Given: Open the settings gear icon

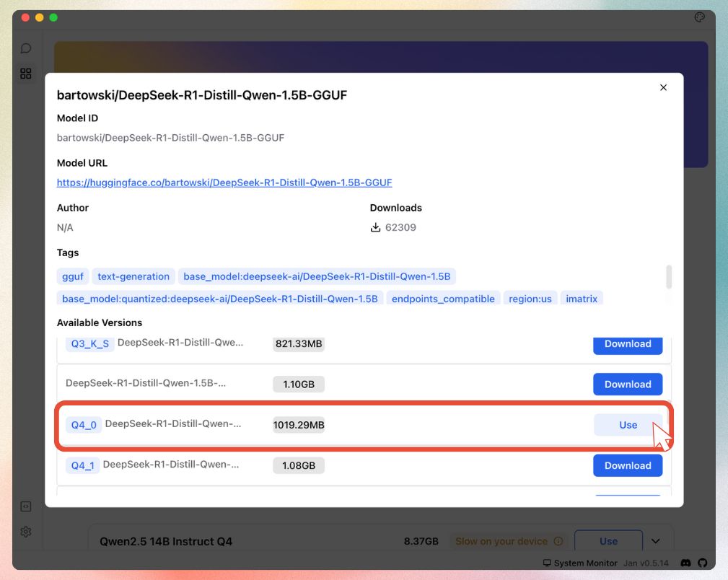Looking at the screenshot, I should pyautogui.click(x=26, y=532).
